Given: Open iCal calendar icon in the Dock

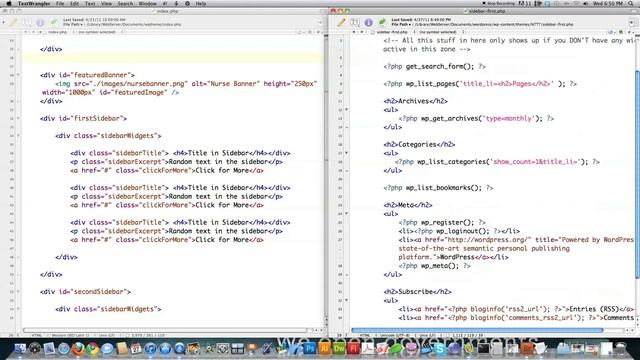Looking at the screenshot, I should coord(136,349).
